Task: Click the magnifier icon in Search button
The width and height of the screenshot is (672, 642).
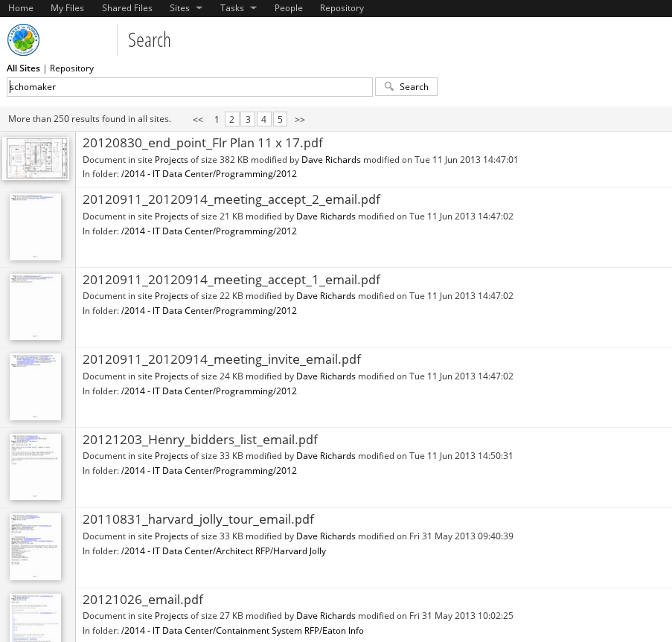Action: [x=388, y=86]
